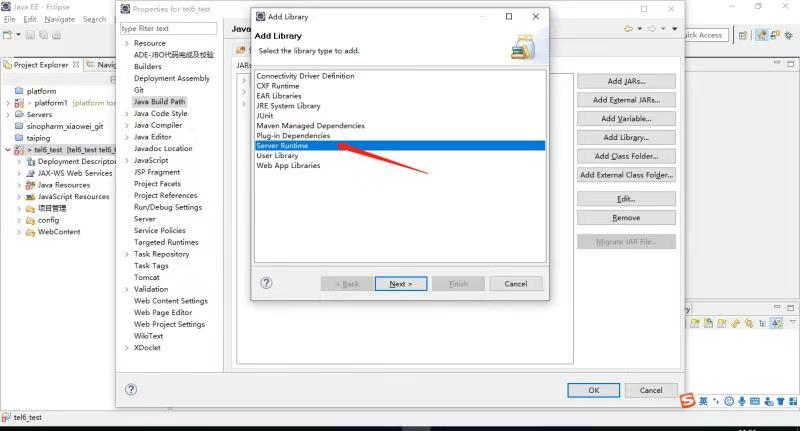Open help in Properties dialog

131,390
